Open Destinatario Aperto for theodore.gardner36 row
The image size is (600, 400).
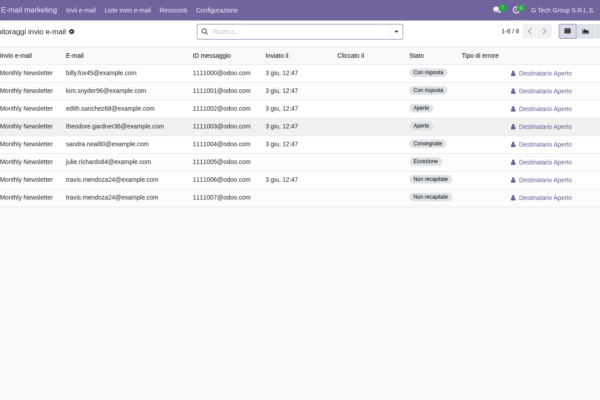541,127
